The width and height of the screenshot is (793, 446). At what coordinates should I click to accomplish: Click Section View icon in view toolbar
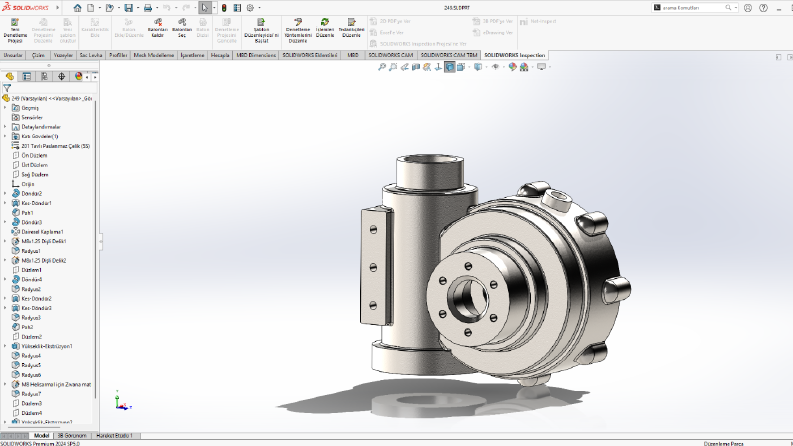click(x=416, y=67)
